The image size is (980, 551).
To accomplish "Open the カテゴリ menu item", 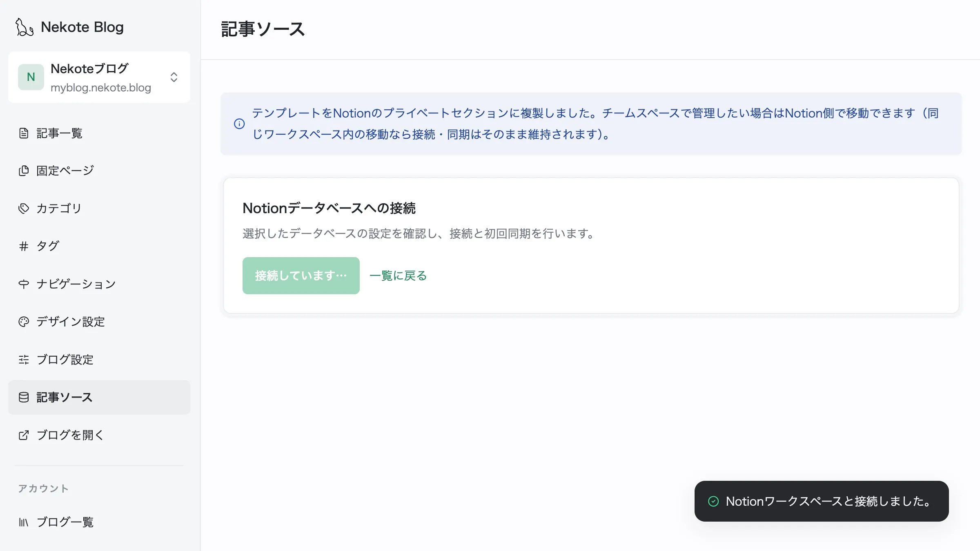I will coord(99,208).
